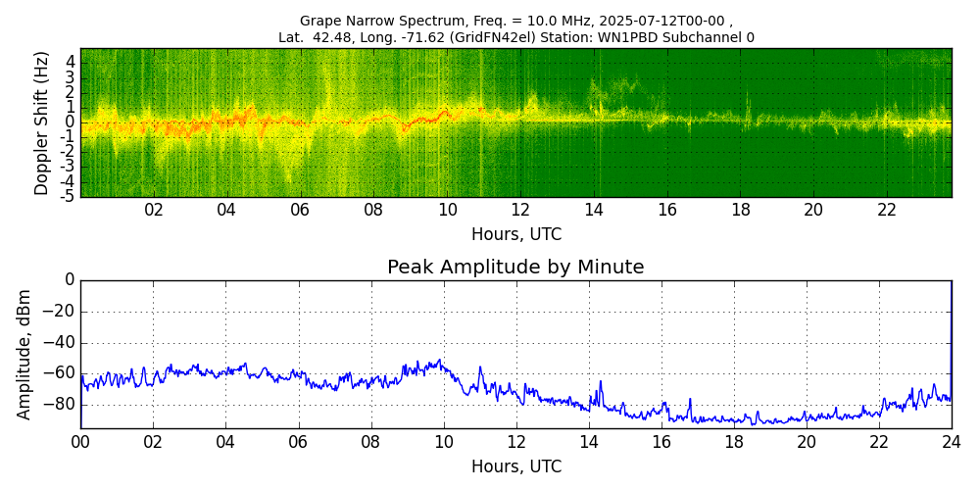Click the 'Grape Narrow Spectrum' title line
Image resolution: width=980 pixels, height=490 pixels.
click(515, 21)
